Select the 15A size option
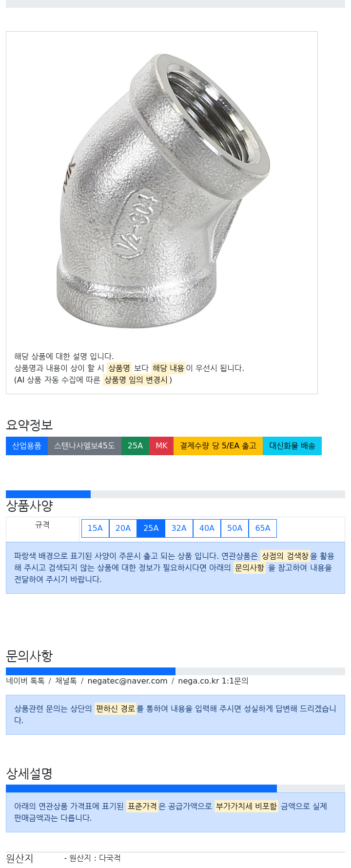 click(x=95, y=528)
